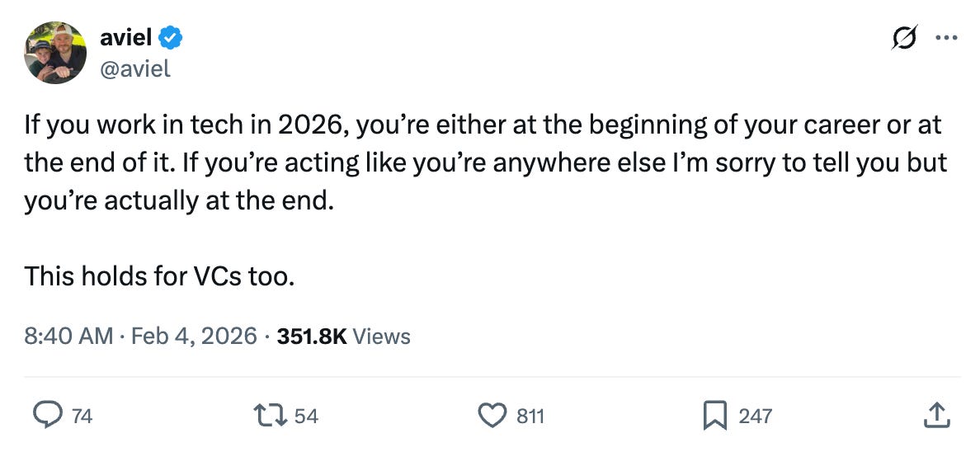Click the 54 reposts count
Screen dimensions: 980x452
click(306, 416)
